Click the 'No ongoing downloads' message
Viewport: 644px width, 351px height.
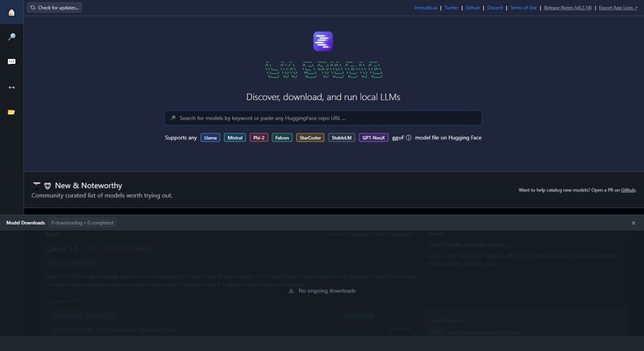[322, 290]
